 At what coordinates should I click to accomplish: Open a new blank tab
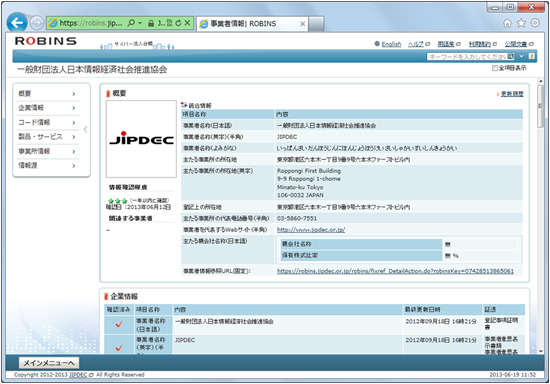coord(316,24)
